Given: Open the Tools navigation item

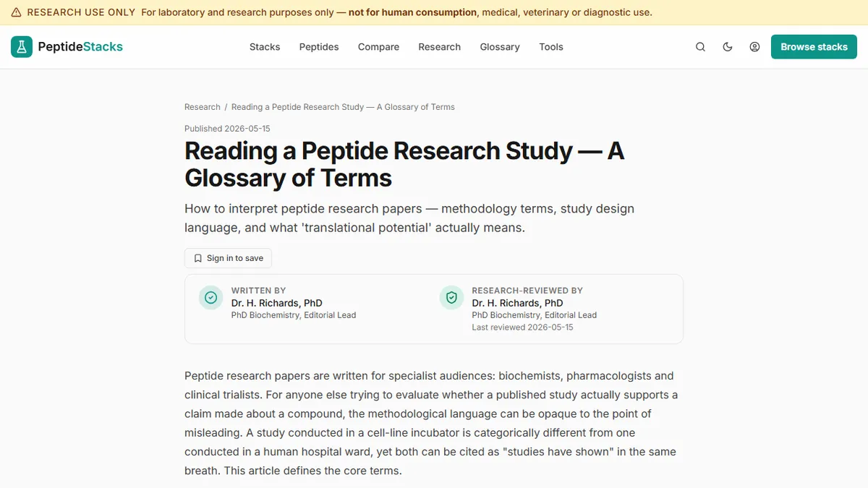Looking at the screenshot, I should pos(551,47).
